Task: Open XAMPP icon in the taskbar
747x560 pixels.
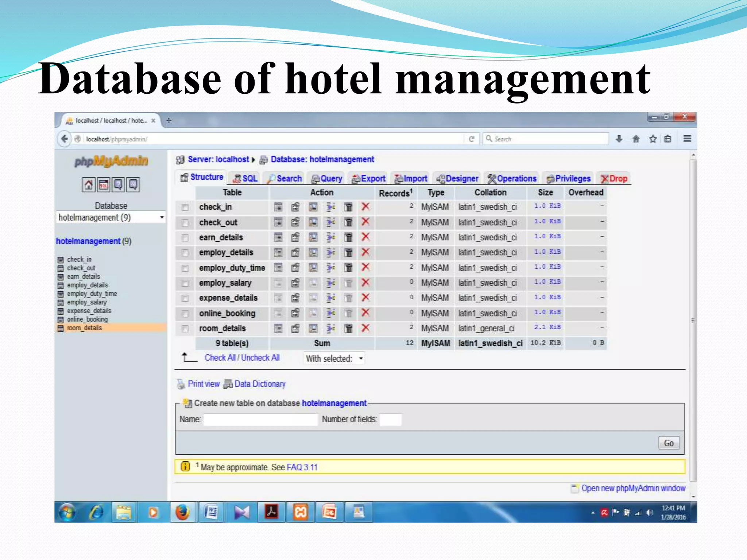Action: coord(301,512)
